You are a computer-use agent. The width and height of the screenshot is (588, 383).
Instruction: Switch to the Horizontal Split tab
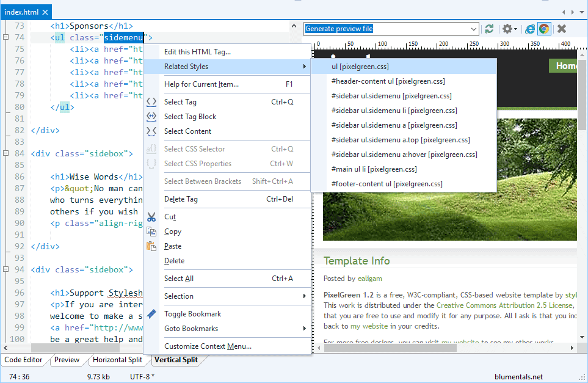tap(117, 360)
